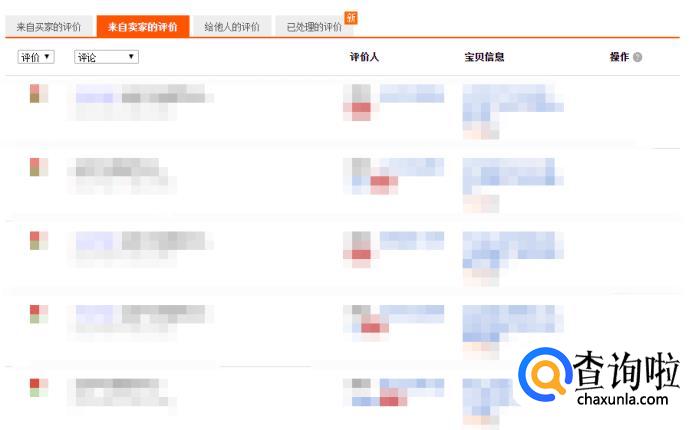
Task: Click the 评价人 column header
Action: point(364,57)
